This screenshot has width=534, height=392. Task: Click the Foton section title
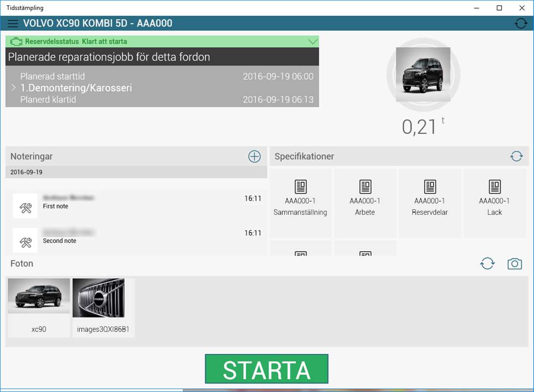[x=22, y=264]
